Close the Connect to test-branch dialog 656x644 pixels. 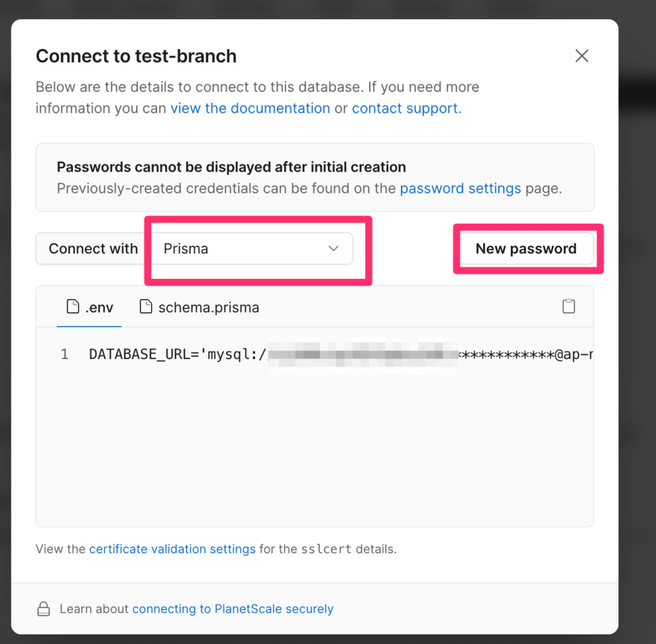(582, 56)
